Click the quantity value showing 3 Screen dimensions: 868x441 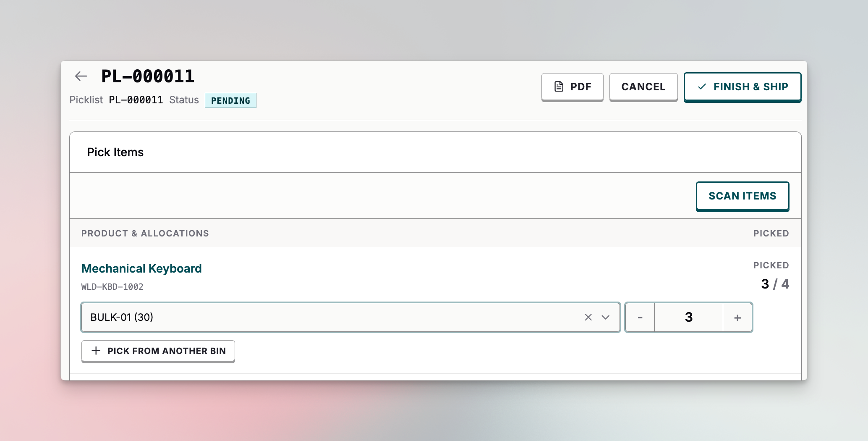[688, 318]
